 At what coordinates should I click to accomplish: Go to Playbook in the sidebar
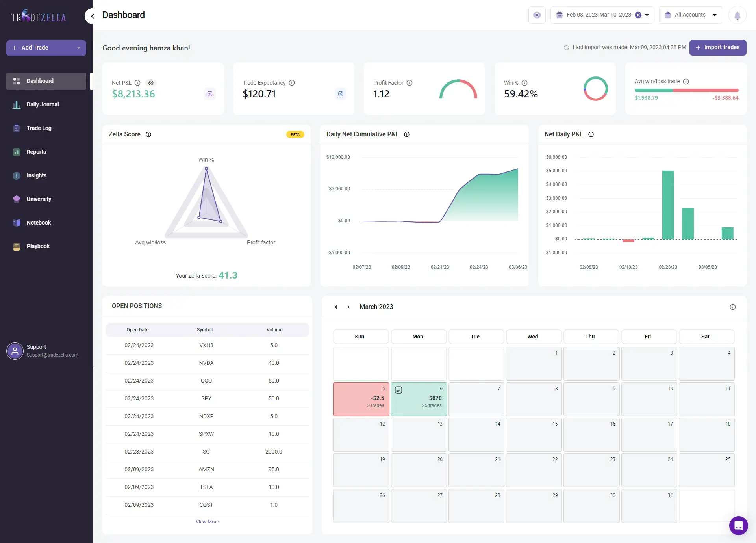[x=38, y=246]
